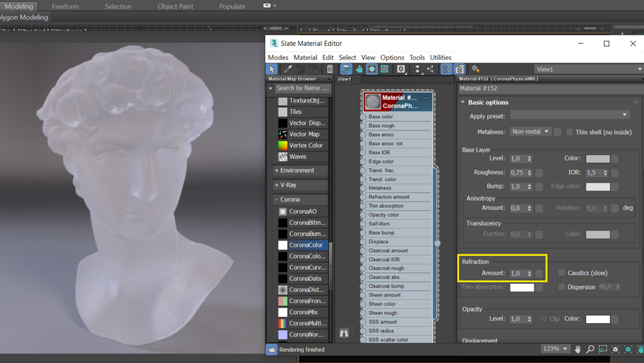
Task: Expand the Environment group in browser
Action: [296, 170]
